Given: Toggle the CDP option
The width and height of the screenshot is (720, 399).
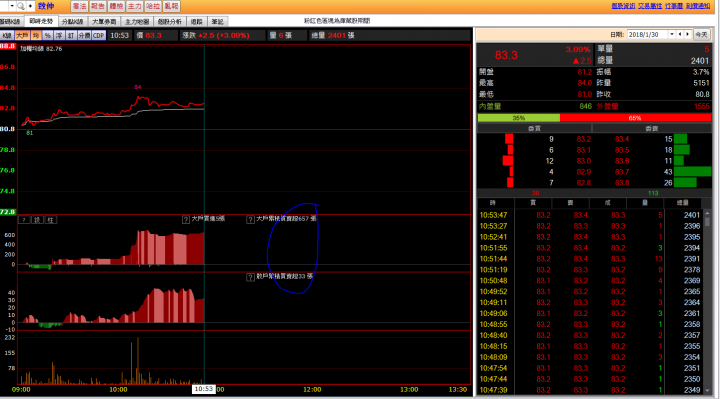Looking at the screenshot, I should point(98,35).
